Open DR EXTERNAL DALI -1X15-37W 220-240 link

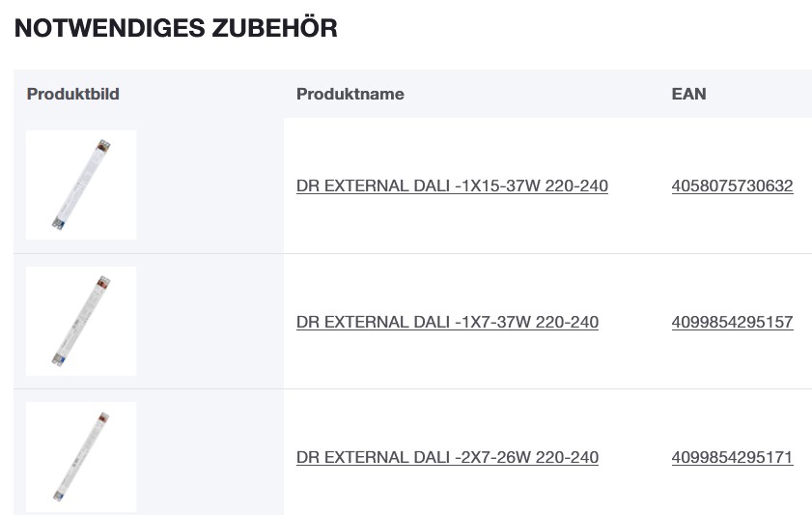click(x=452, y=186)
